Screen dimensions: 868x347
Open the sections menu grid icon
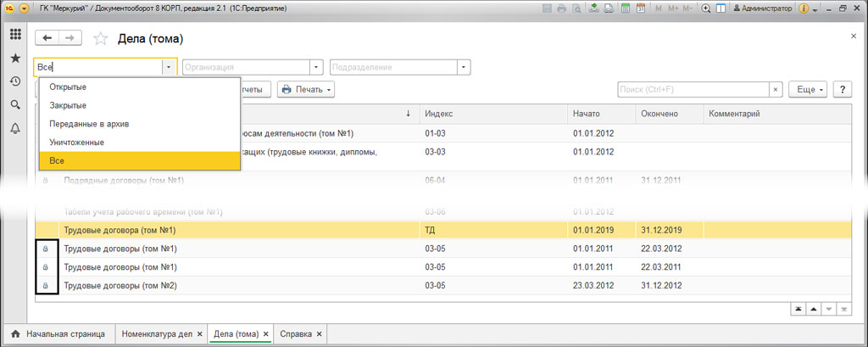click(15, 35)
